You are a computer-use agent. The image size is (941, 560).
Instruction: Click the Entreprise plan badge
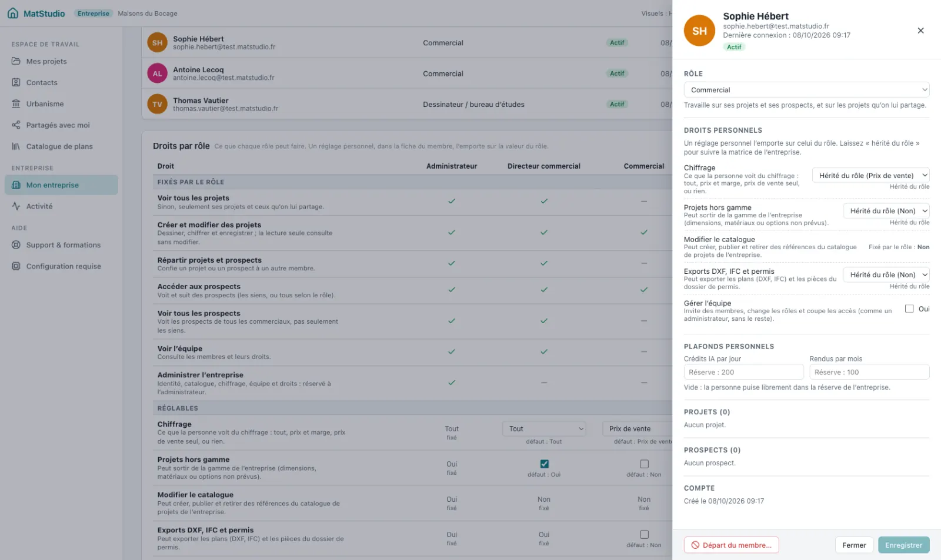[x=94, y=14]
